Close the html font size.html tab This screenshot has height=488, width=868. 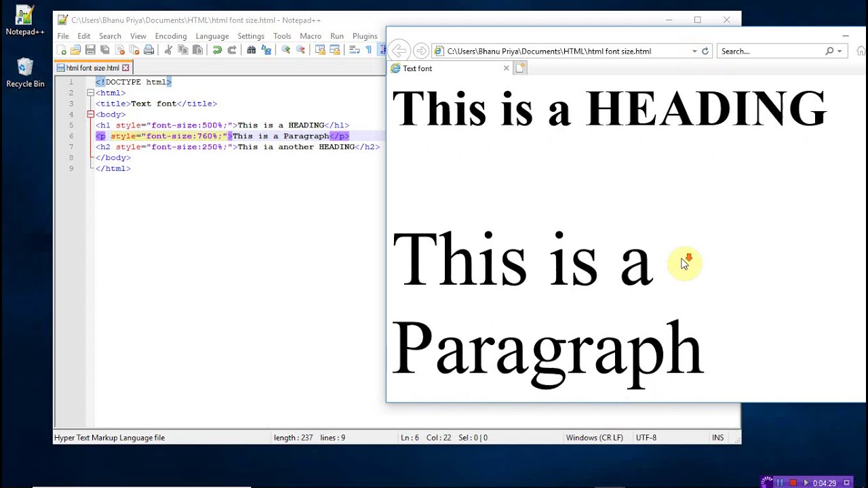click(x=125, y=68)
